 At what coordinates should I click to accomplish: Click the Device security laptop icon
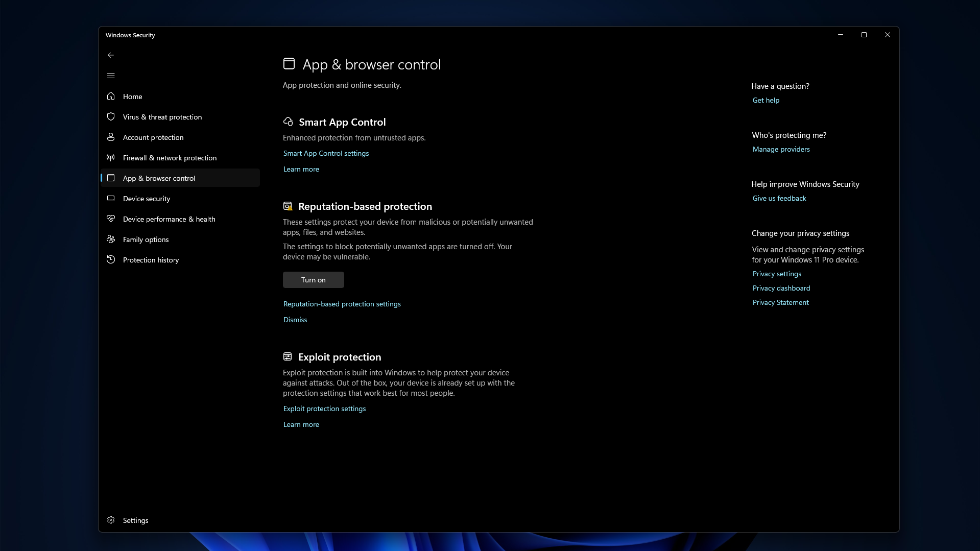(x=111, y=198)
